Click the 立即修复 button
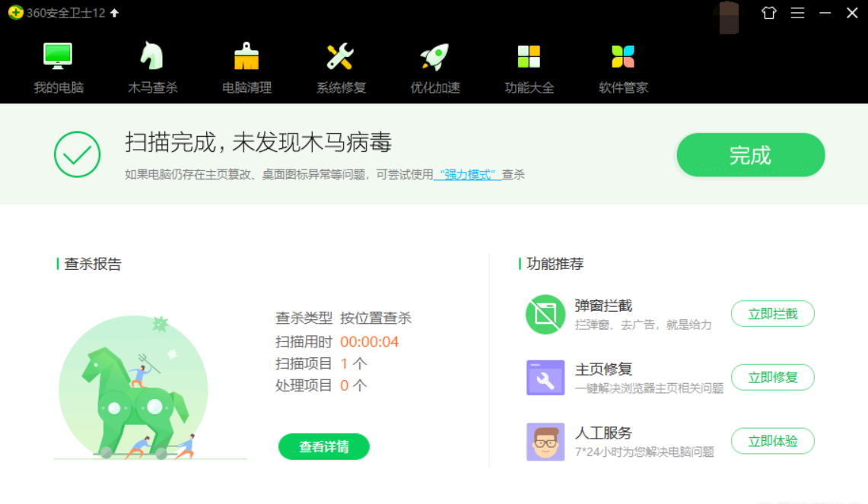This screenshot has height=504, width=868. pos(772,377)
